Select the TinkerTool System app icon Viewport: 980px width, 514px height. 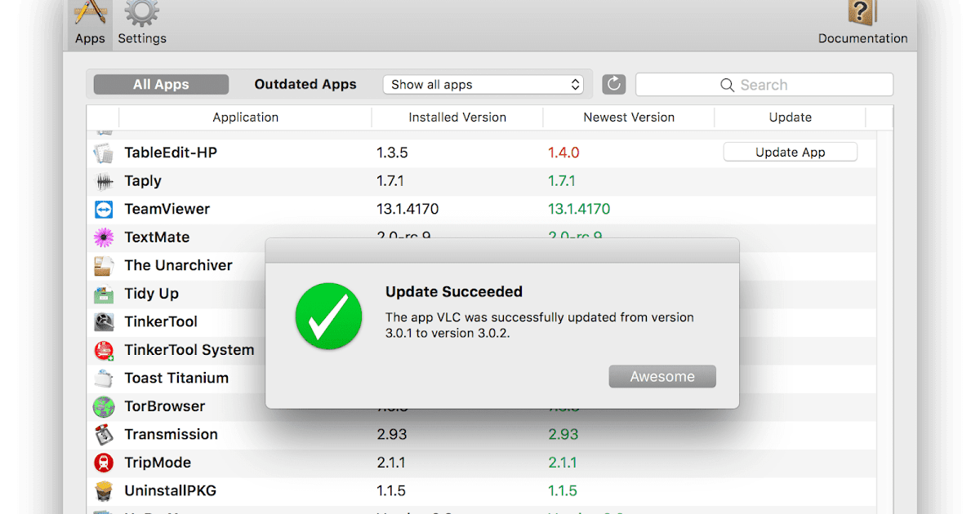pos(104,350)
